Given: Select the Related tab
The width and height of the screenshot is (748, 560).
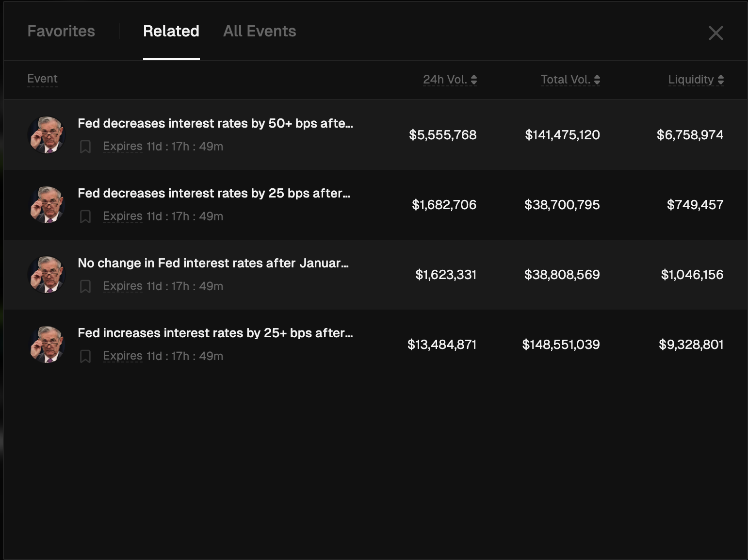Looking at the screenshot, I should pos(171,31).
